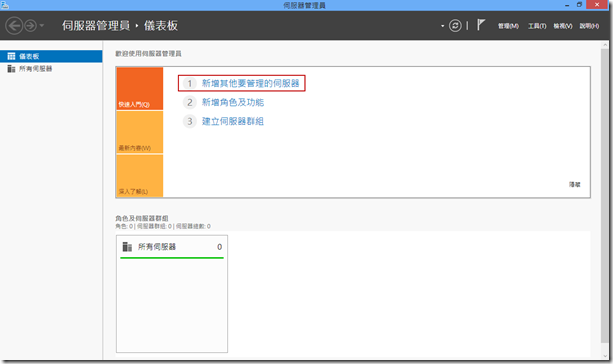Go forward with the right arrow button
Image resolution: width=613 pixels, height=364 pixels.
pyautogui.click(x=30, y=26)
